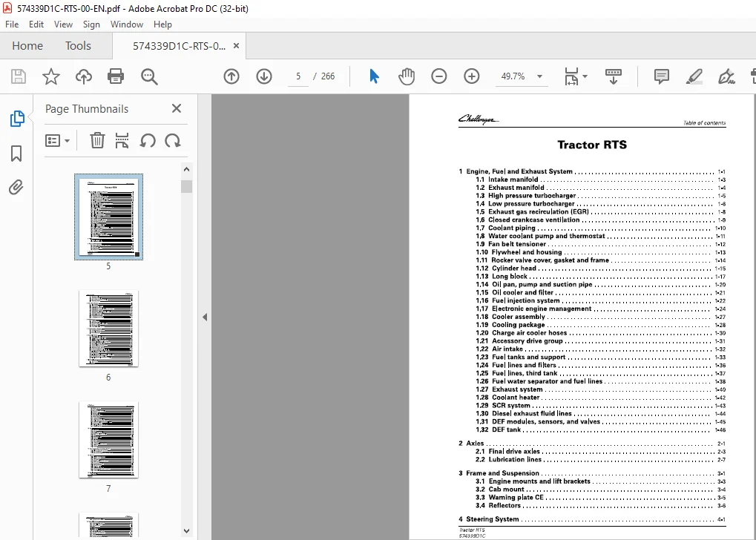Add document to favorites with star icon
Viewport: 756px width, 540px height.
click(x=50, y=76)
